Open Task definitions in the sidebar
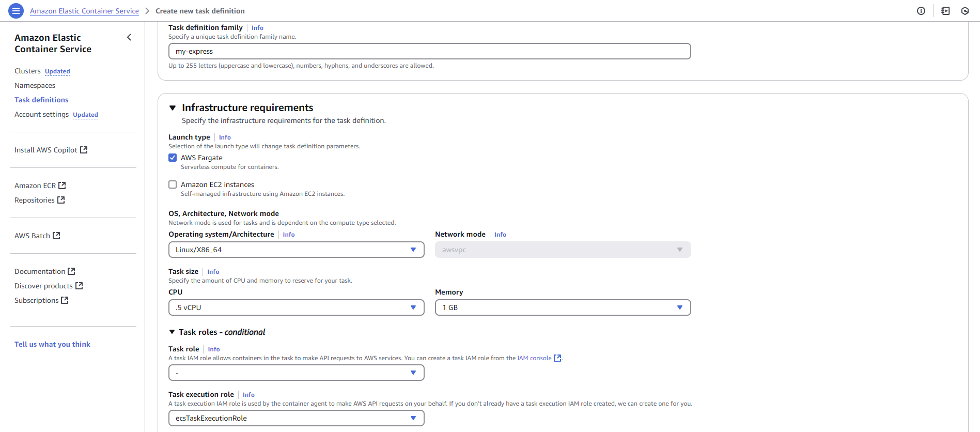The width and height of the screenshot is (980, 432). click(x=41, y=100)
